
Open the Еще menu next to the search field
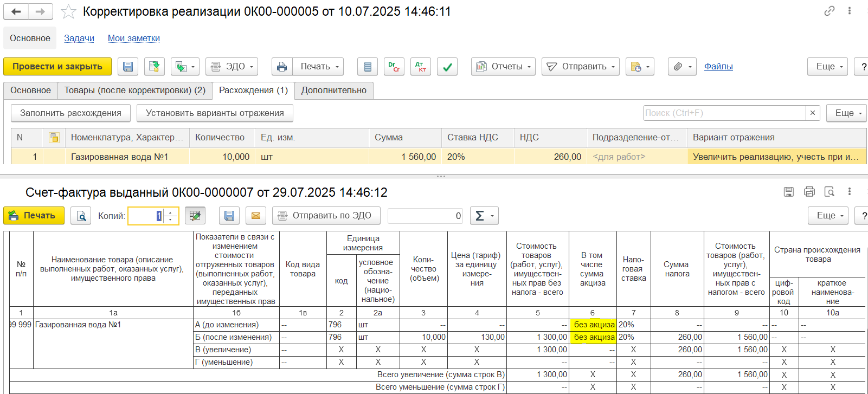click(x=846, y=113)
